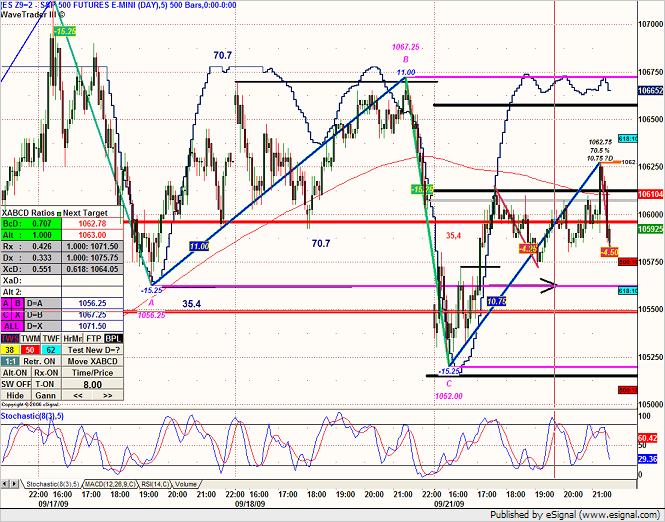Open the Stochastic(8(3),5) study tab
665x522 pixels.
pyautogui.click(x=53, y=484)
